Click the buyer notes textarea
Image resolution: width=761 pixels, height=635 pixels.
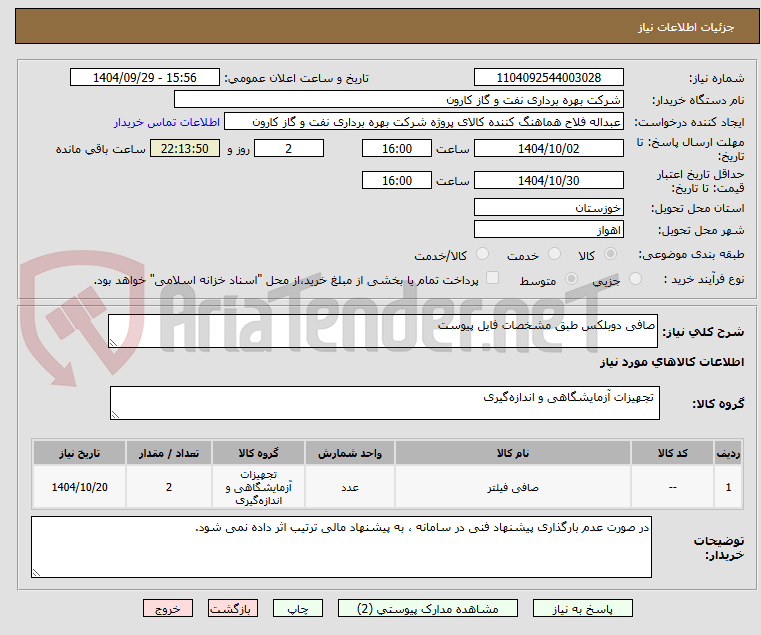coord(341,547)
